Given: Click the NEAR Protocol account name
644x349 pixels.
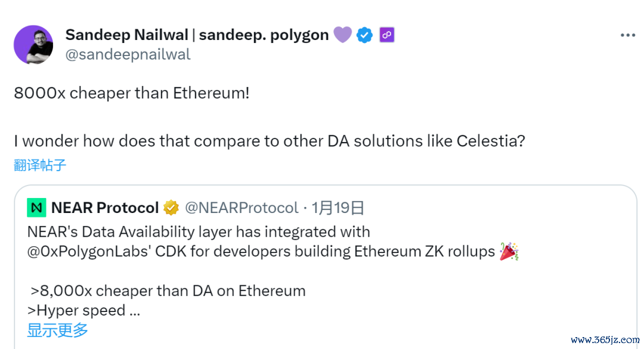Looking at the screenshot, I should point(105,208).
